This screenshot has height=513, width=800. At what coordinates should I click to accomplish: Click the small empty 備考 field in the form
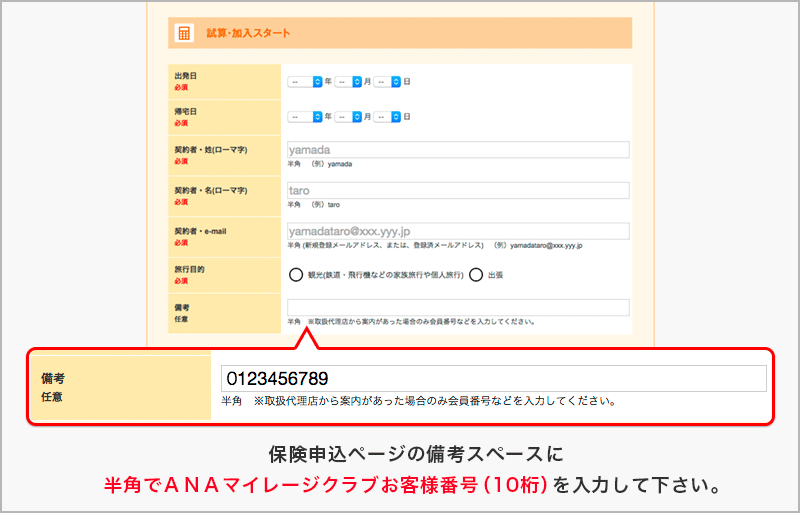pyautogui.click(x=458, y=307)
